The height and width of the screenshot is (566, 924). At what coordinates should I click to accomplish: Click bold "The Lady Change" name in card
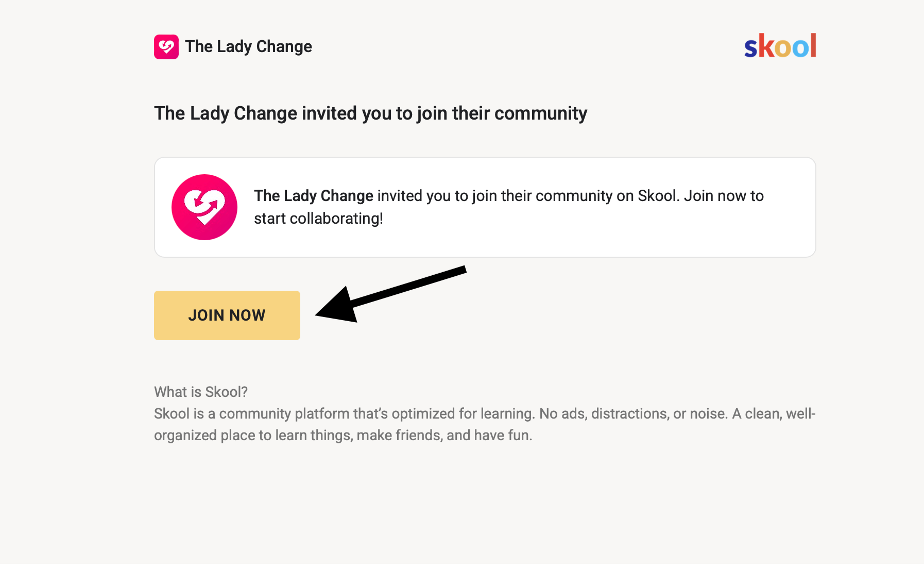[x=313, y=196]
